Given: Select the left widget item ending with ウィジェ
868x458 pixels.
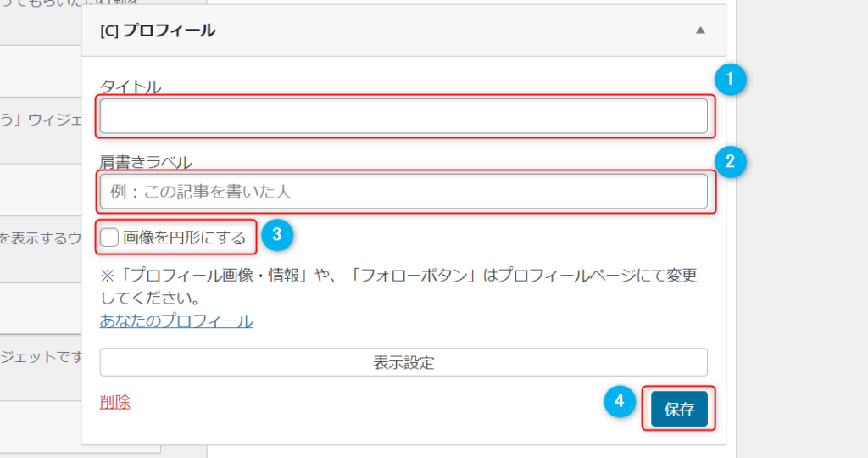Looking at the screenshot, I should pos(41,130).
